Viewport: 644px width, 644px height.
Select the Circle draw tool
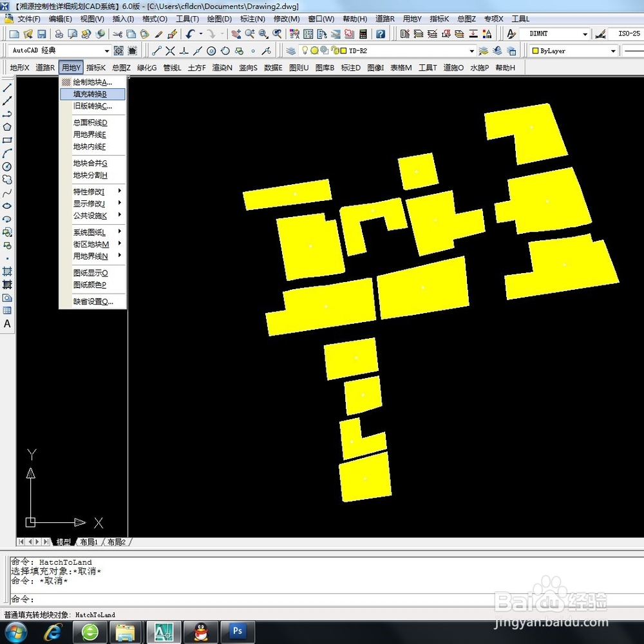coord(7,166)
